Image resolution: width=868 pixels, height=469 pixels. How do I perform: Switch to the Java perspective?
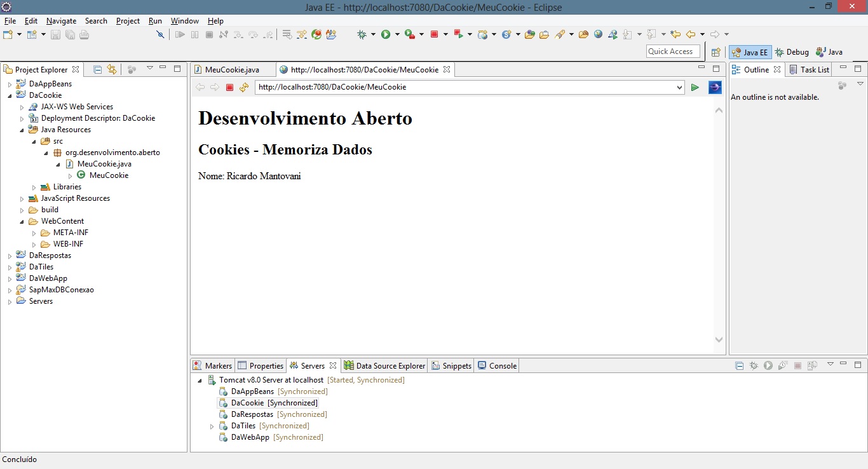(x=829, y=52)
